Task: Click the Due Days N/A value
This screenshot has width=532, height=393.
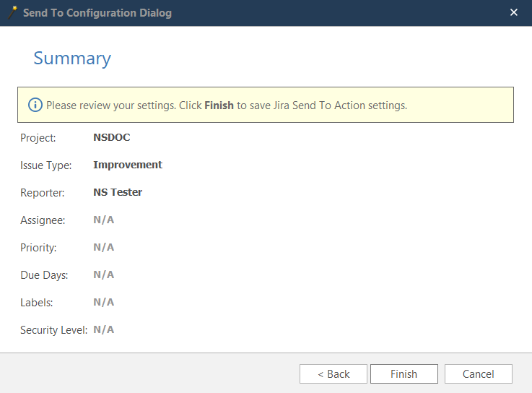Action: point(104,275)
